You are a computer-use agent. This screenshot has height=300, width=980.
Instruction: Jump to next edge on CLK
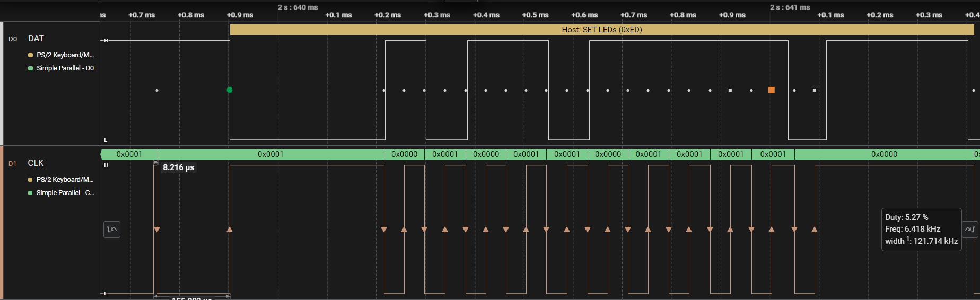970,229
